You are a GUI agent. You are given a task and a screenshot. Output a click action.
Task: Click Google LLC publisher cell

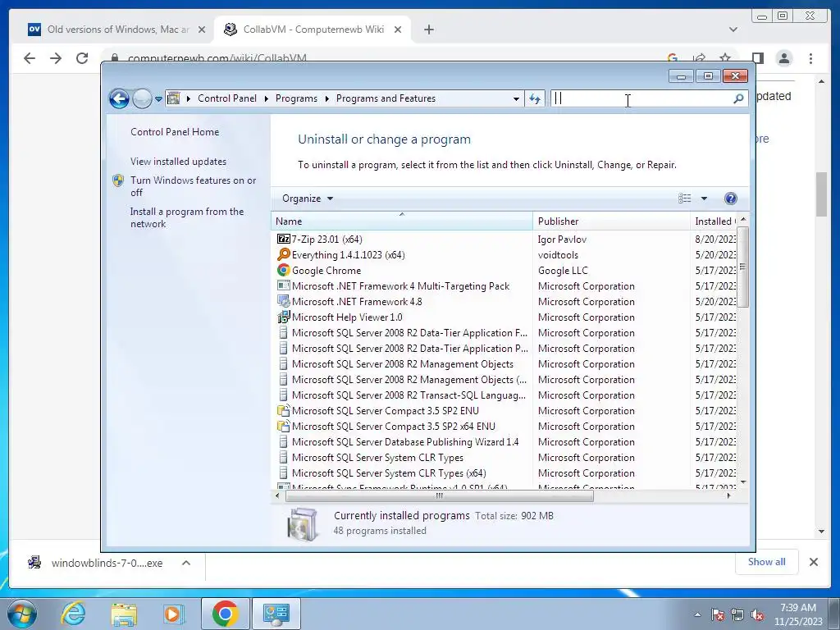click(x=563, y=270)
